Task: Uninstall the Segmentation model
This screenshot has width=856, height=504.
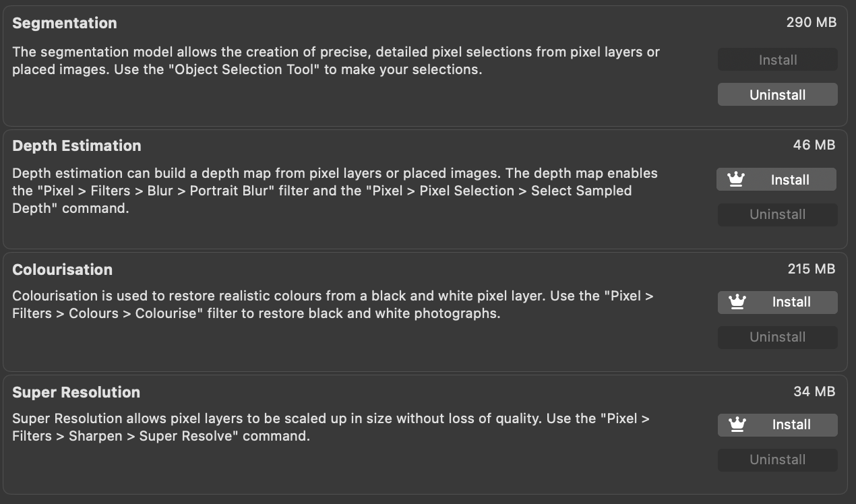Action: click(x=777, y=95)
